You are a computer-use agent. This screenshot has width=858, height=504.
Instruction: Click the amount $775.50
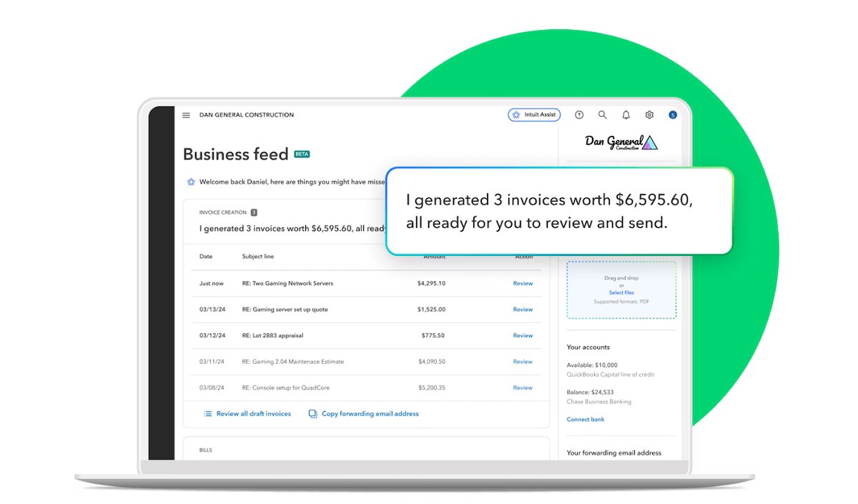(433, 335)
